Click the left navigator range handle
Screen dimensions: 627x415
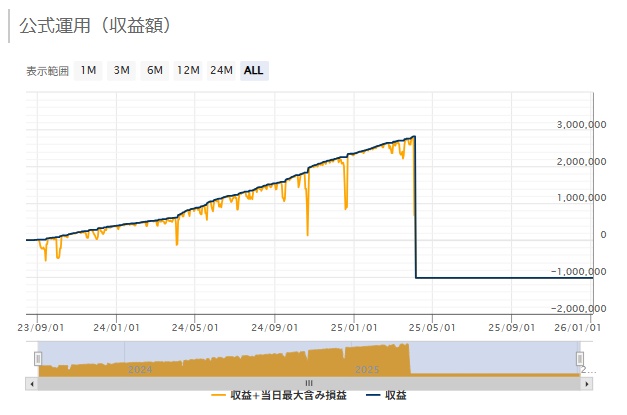[38, 358]
